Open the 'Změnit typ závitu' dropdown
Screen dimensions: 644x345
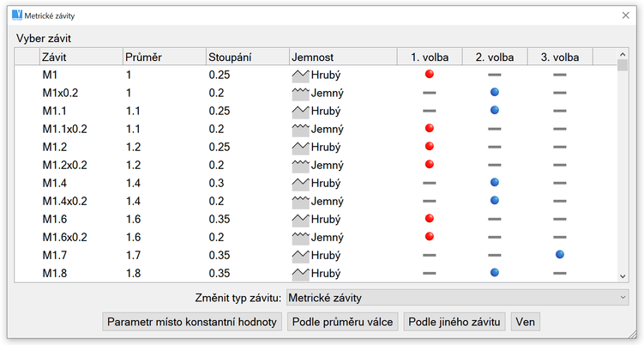click(x=457, y=298)
